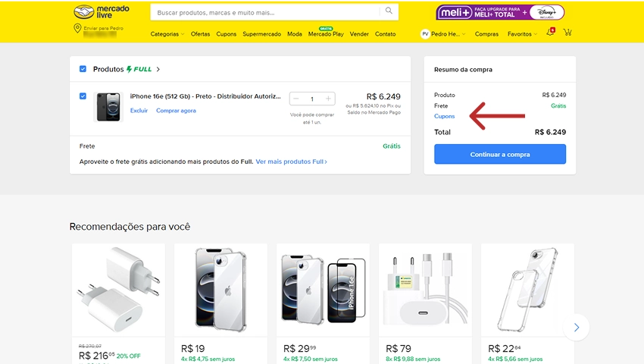Open the notifications bell icon
Image resolution: width=644 pixels, height=364 pixels.
[x=550, y=32]
